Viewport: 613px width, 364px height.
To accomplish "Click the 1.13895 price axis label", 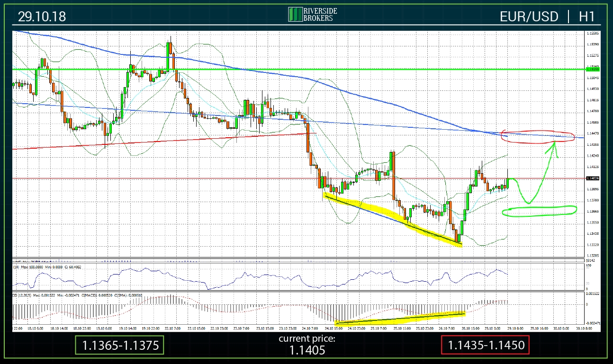I will pos(593,189).
